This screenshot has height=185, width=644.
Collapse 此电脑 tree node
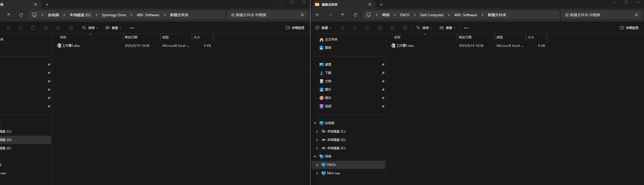[x=315, y=123]
